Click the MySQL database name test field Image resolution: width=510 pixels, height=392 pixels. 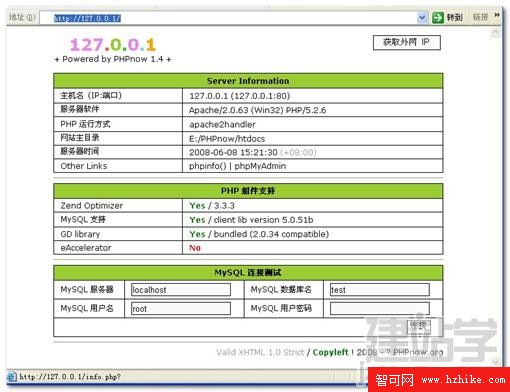click(x=380, y=290)
